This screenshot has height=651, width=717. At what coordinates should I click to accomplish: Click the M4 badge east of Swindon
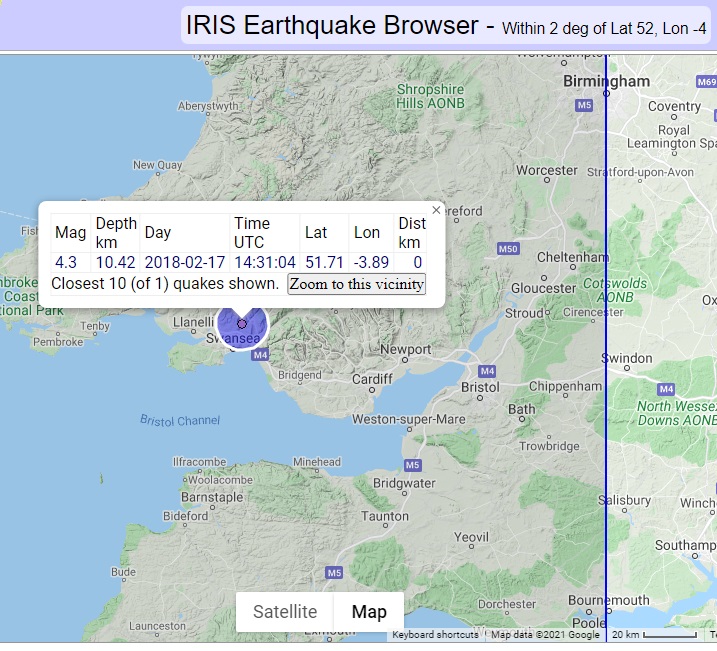pyautogui.click(x=666, y=389)
